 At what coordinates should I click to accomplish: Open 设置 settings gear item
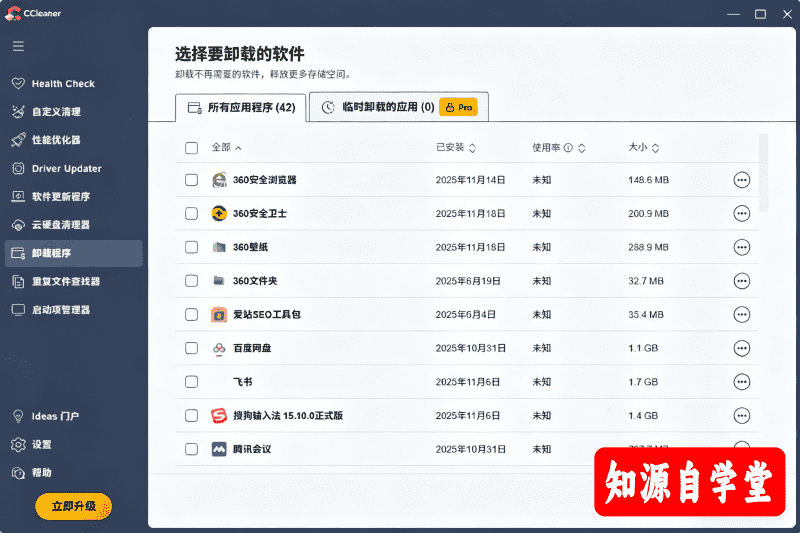pyautogui.click(x=32, y=445)
